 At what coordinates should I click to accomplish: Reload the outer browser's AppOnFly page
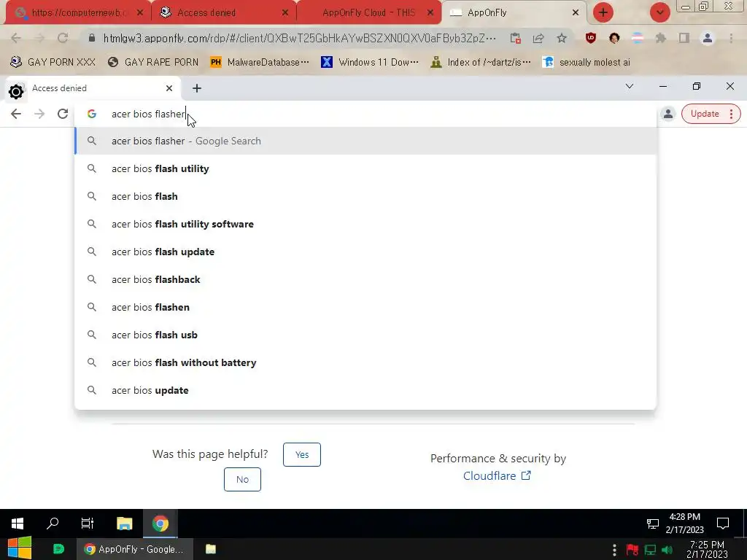[63, 38]
